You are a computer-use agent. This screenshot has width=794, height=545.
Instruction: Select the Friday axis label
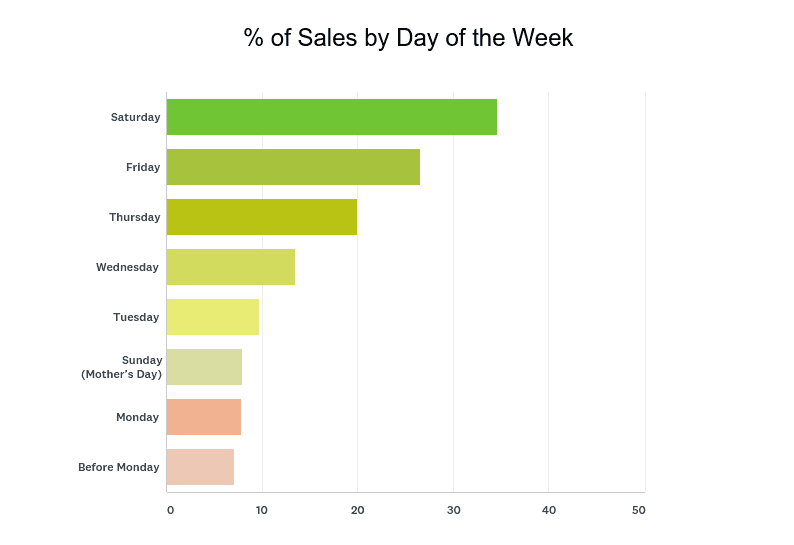click(x=143, y=167)
